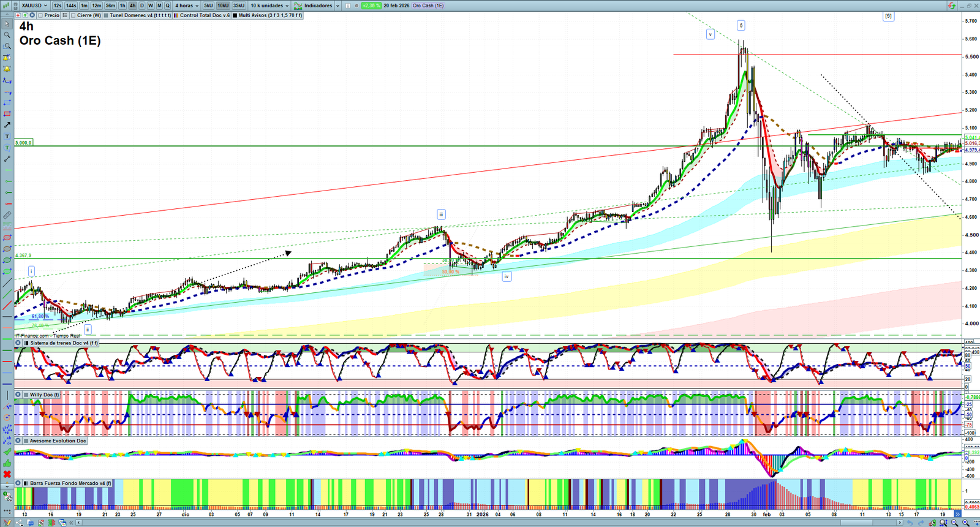Toggle the Precio checkbox
980x527 pixels.
click(40, 15)
